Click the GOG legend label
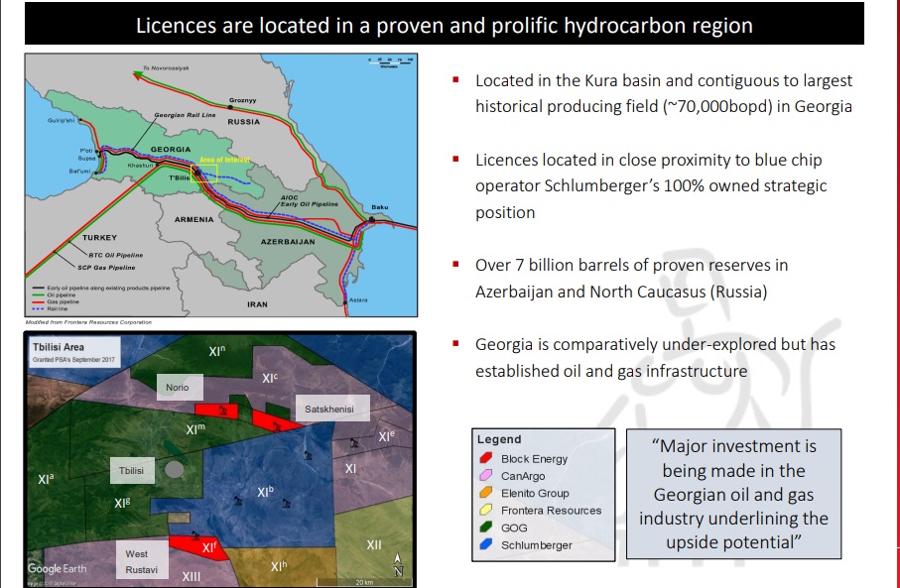This screenshot has width=900, height=588. point(514,528)
